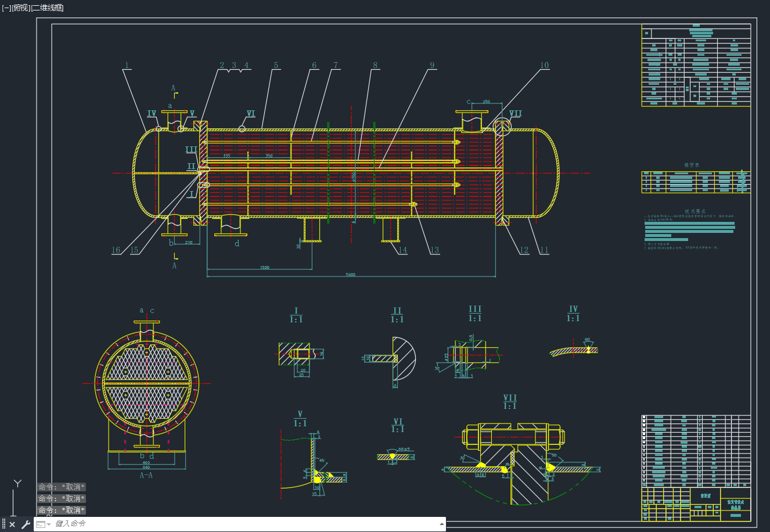
Task: Select part balloon number 10
Action: coord(544,65)
